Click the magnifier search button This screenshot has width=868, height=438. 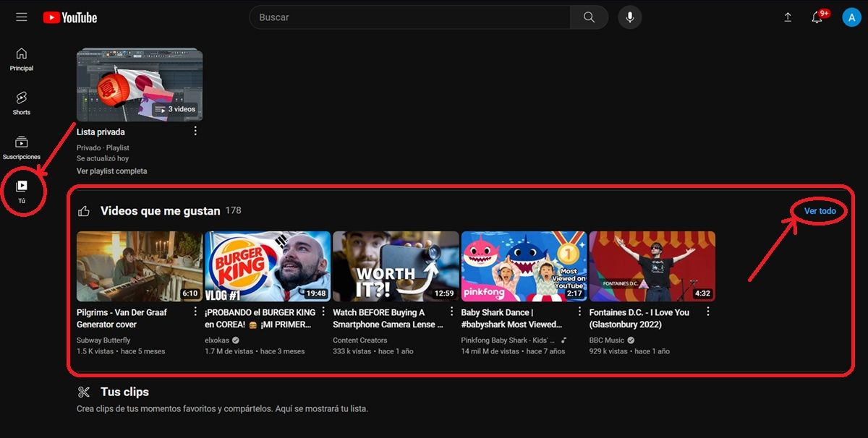(590, 17)
